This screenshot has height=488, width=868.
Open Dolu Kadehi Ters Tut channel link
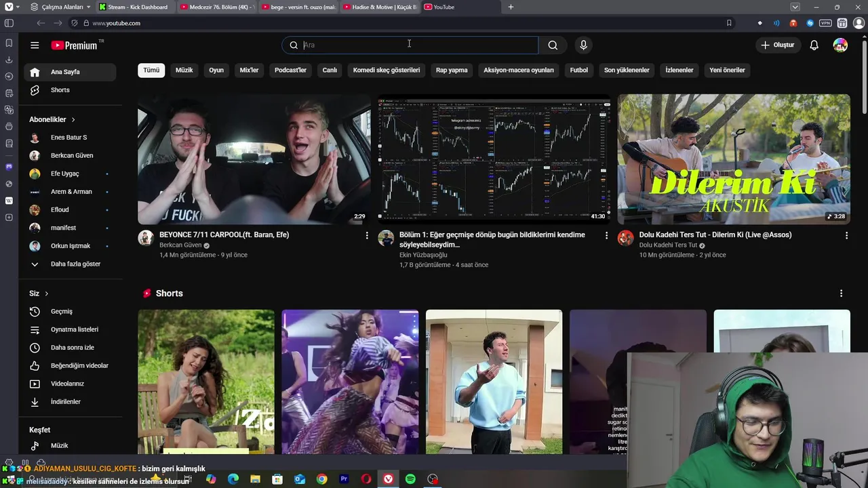pos(668,245)
